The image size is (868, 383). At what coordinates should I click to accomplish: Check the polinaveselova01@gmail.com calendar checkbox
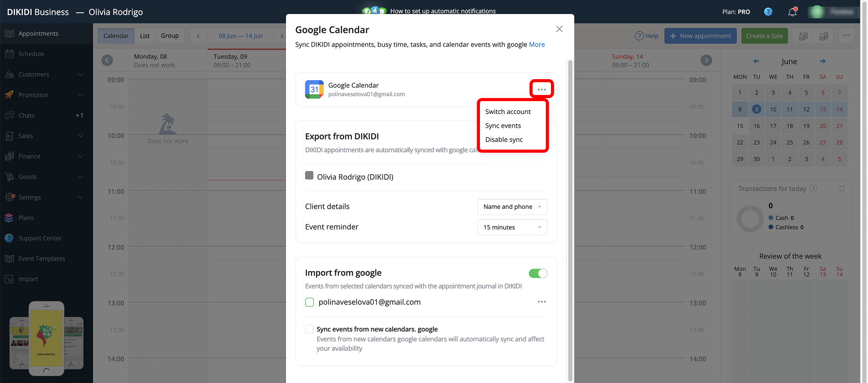(x=309, y=302)
